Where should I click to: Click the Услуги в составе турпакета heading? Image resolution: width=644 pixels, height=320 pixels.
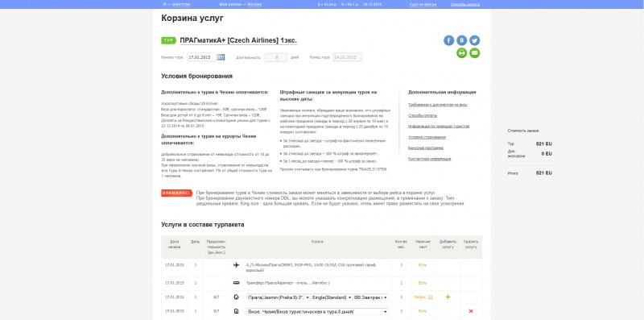coord(203,225)
